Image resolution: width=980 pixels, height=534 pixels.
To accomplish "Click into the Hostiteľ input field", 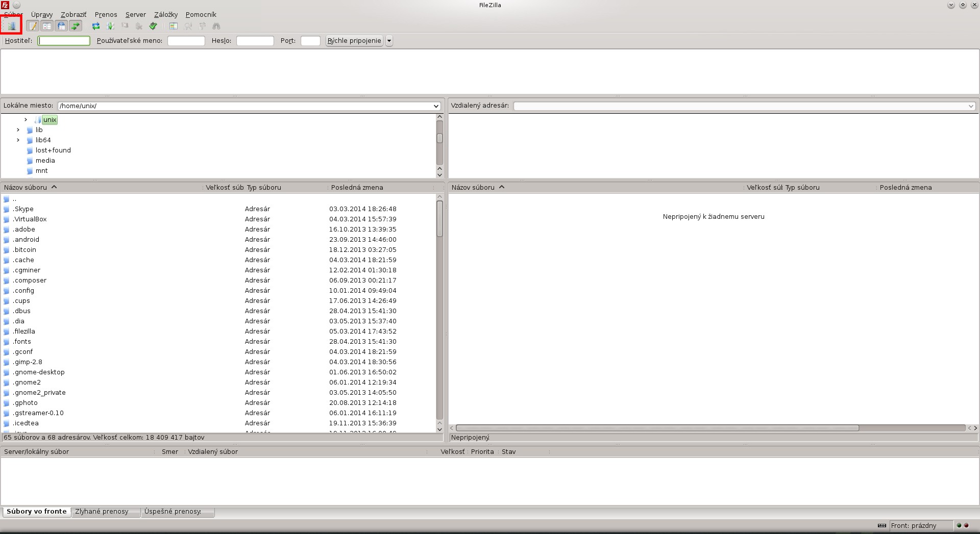I will pyautogui.click(x=64, y=41).
